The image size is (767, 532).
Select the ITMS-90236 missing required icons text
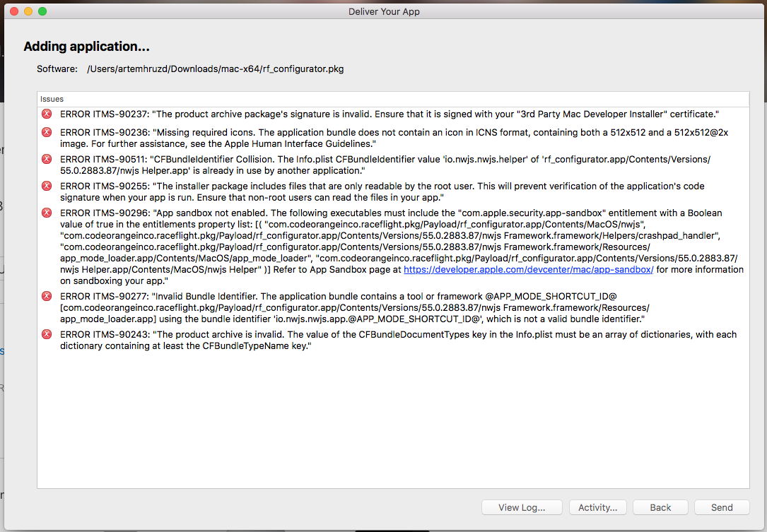tap(394, 138)
